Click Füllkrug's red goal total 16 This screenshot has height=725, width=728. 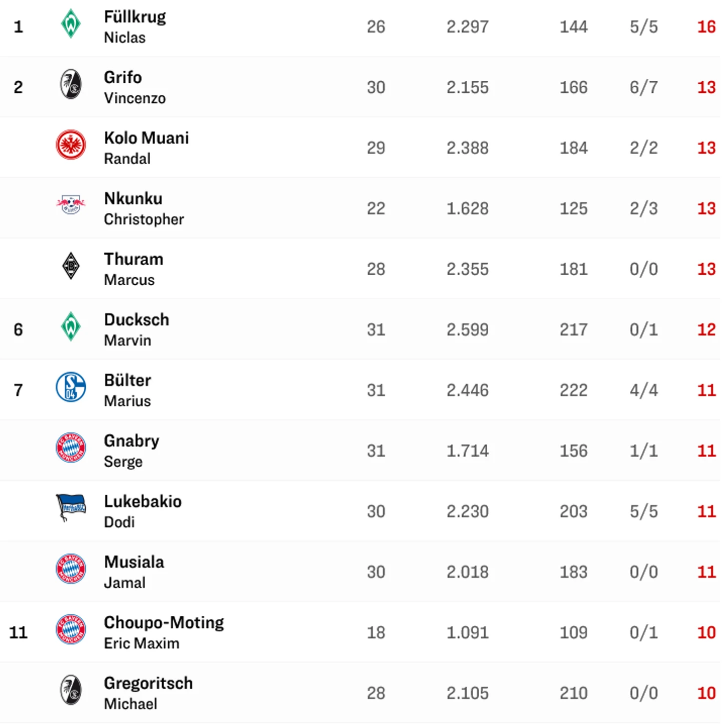706,26
